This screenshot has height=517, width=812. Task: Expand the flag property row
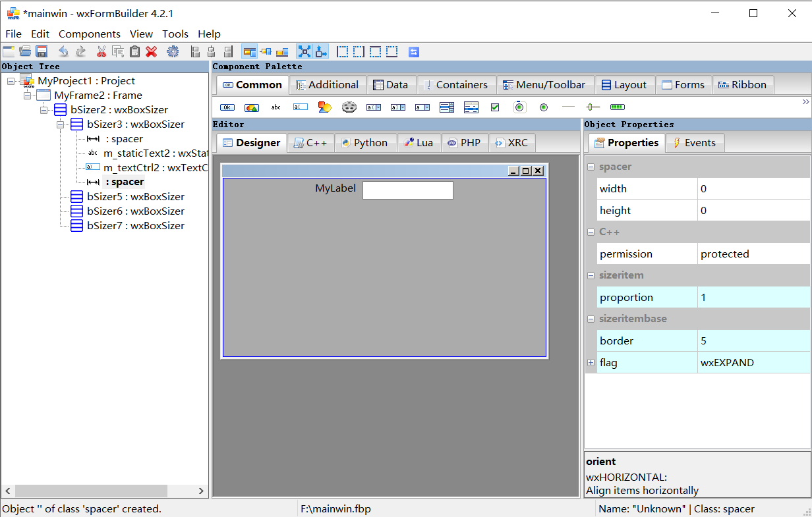590,362
